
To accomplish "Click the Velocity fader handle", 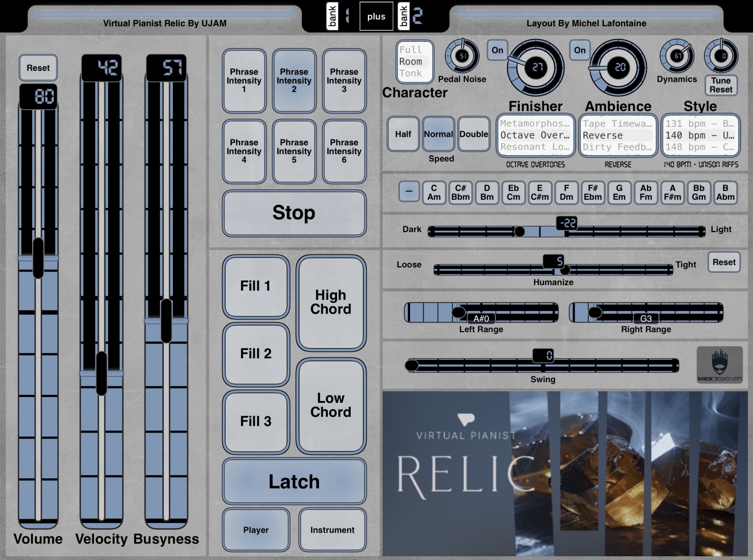I will pos(101,373).
